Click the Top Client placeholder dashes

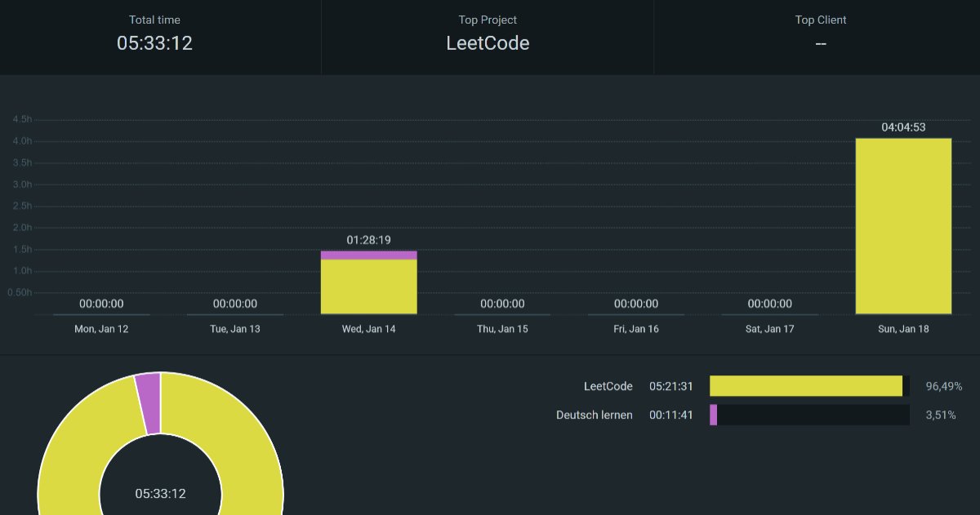tap(821, 43)
